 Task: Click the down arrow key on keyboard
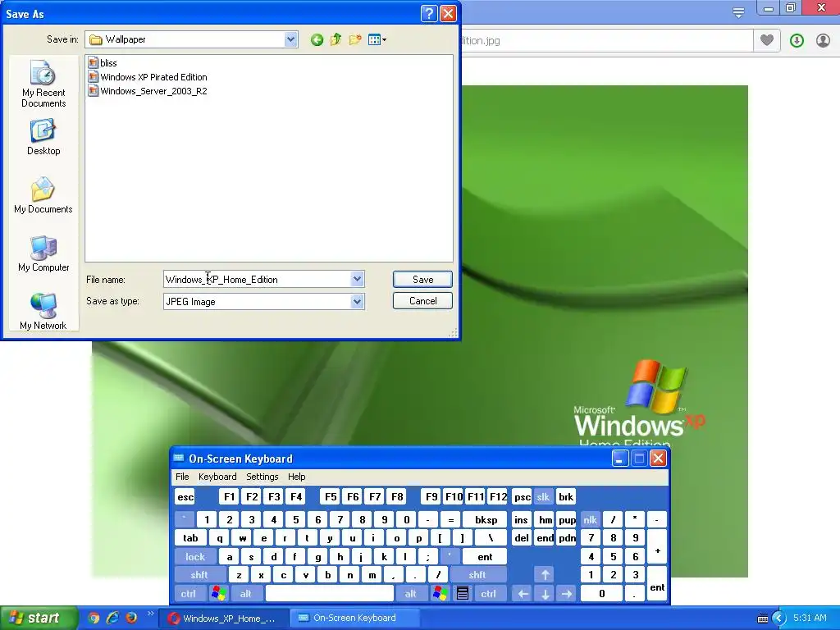pos(545,594)
